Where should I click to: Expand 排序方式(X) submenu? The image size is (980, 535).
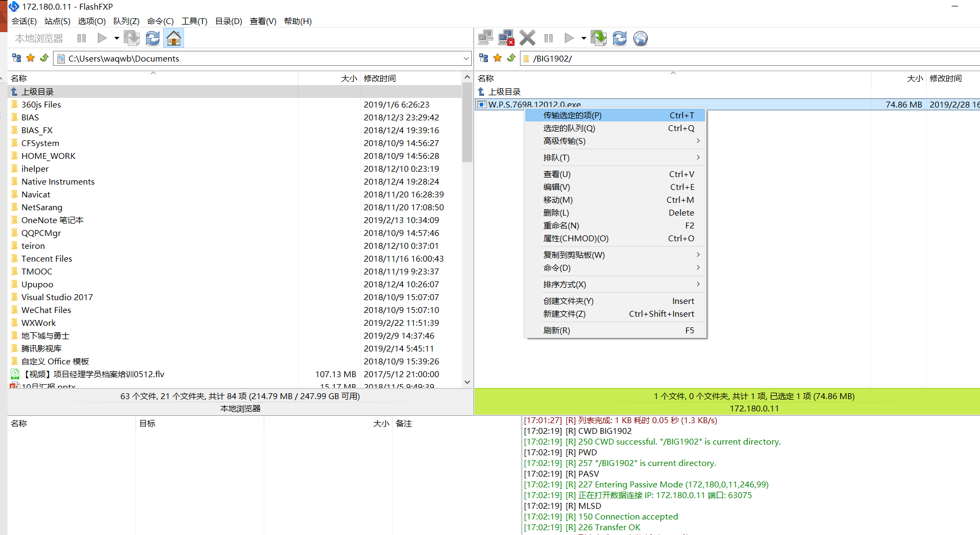(615, 284)
